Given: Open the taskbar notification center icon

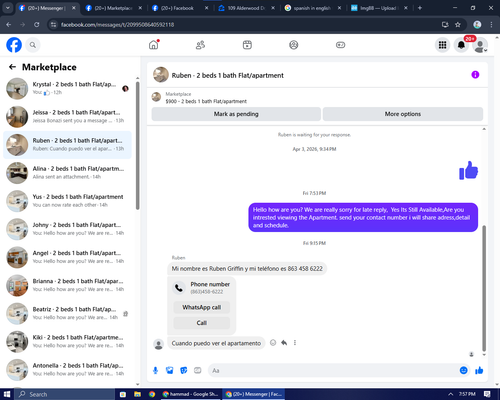Looking at the screenshot, I should pos(487,394).
